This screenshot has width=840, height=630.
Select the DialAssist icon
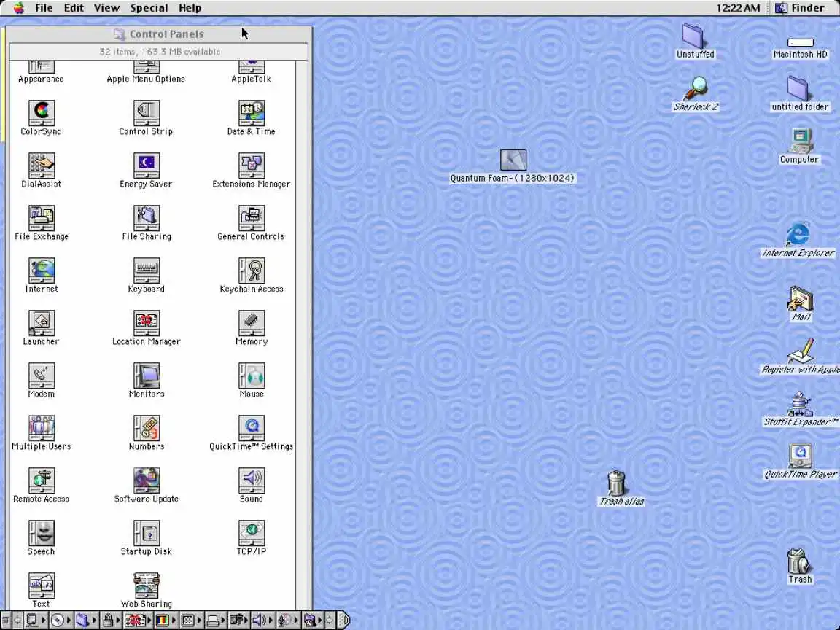(42, 166)
